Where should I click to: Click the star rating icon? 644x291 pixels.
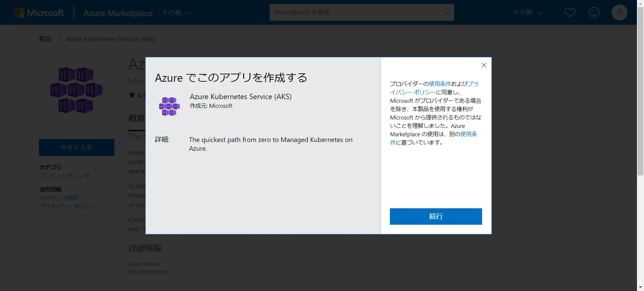coord(132,95)
